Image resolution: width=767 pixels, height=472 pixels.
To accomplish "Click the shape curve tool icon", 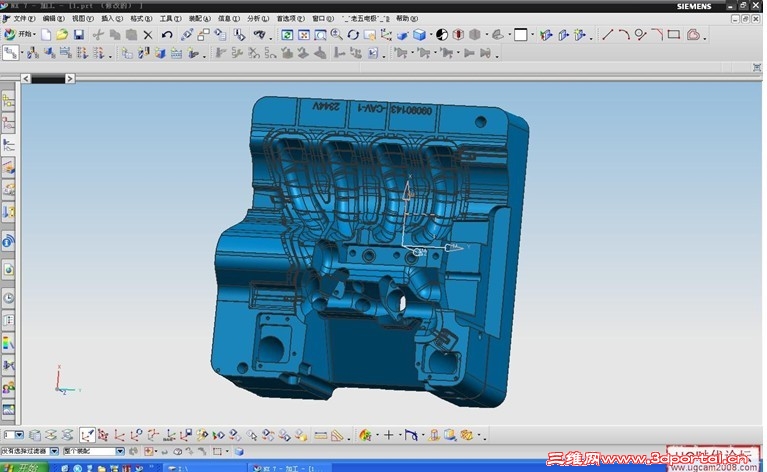I will 693,35.
